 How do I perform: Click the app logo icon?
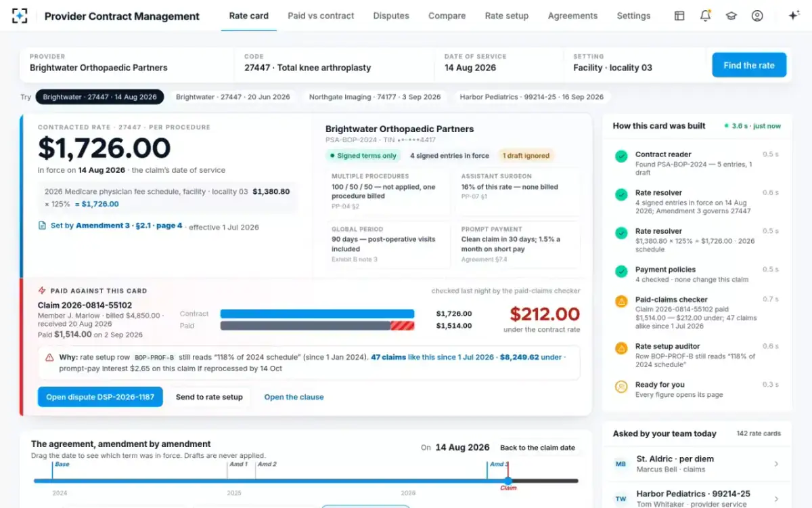[x=20, y=16]
